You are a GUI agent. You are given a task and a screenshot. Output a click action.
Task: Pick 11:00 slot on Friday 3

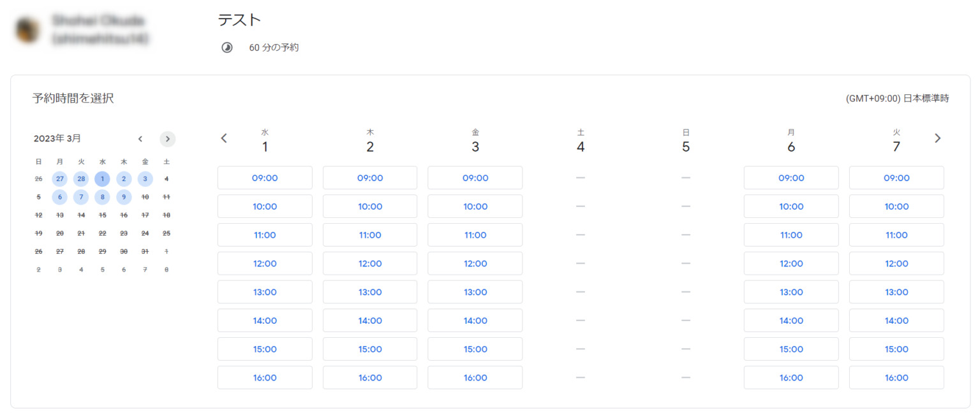click(x=475, y=235)
